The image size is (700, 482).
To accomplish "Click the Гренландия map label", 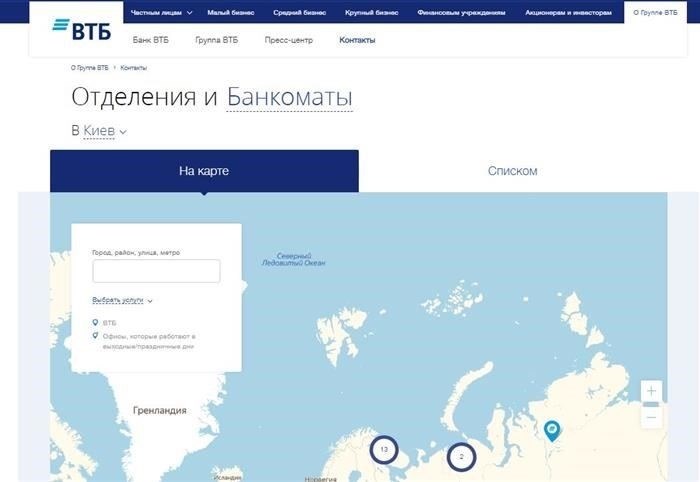I will pos(160,410).
